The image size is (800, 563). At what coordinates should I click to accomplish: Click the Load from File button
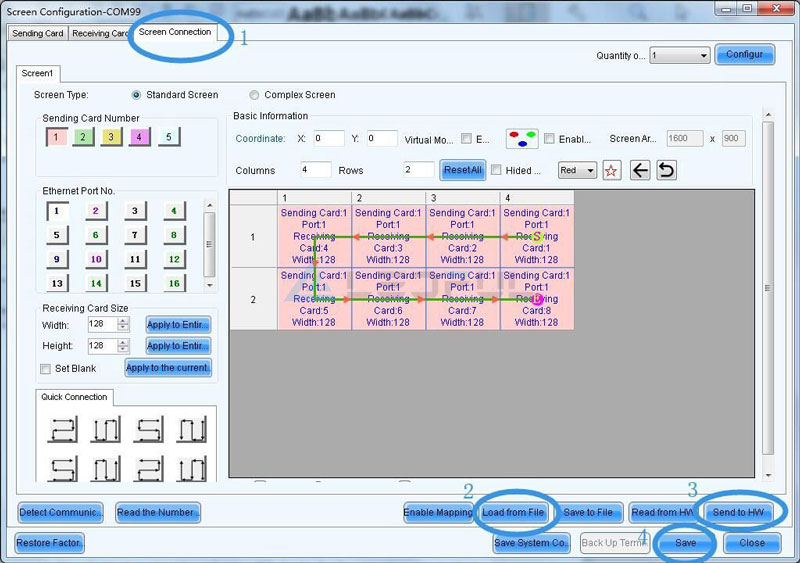coord(513,513)
